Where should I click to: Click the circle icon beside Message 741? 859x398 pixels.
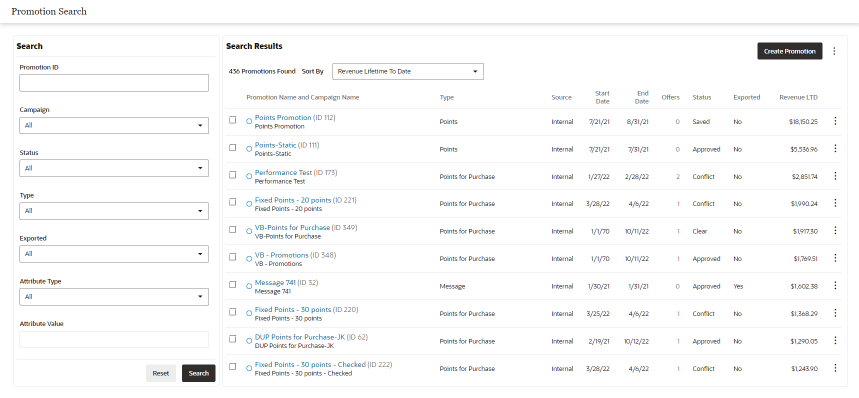(249, 286)
